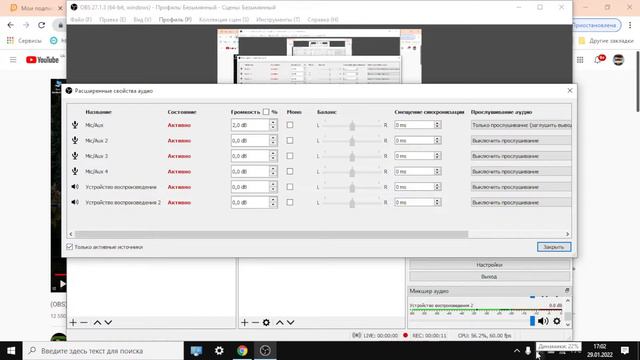The image size is (640, 360).
Task: Open audio monitoring dropdown for Mic/Aux 4
Action: click(521, 171)
